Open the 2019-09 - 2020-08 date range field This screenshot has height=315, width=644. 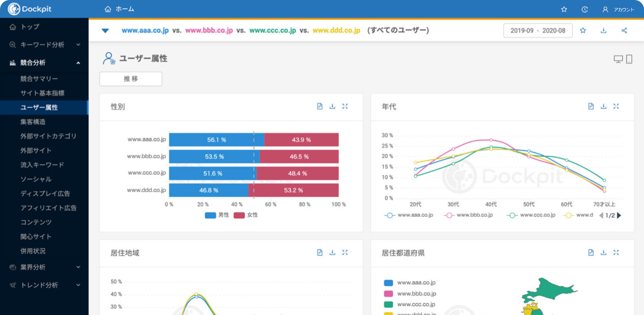(537, 31)
